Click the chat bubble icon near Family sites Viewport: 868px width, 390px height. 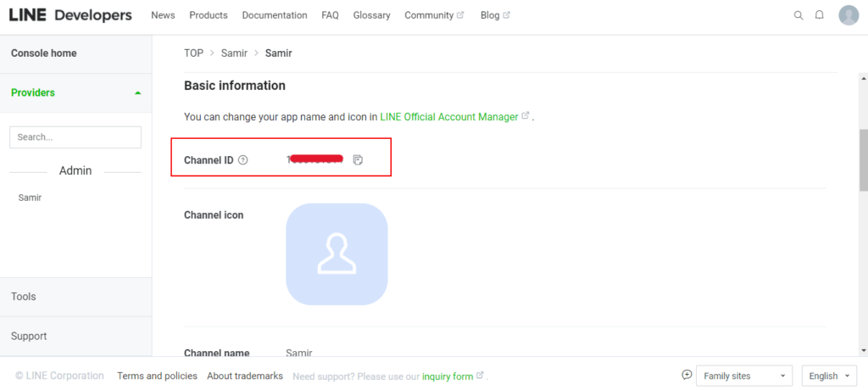point(687,375)
